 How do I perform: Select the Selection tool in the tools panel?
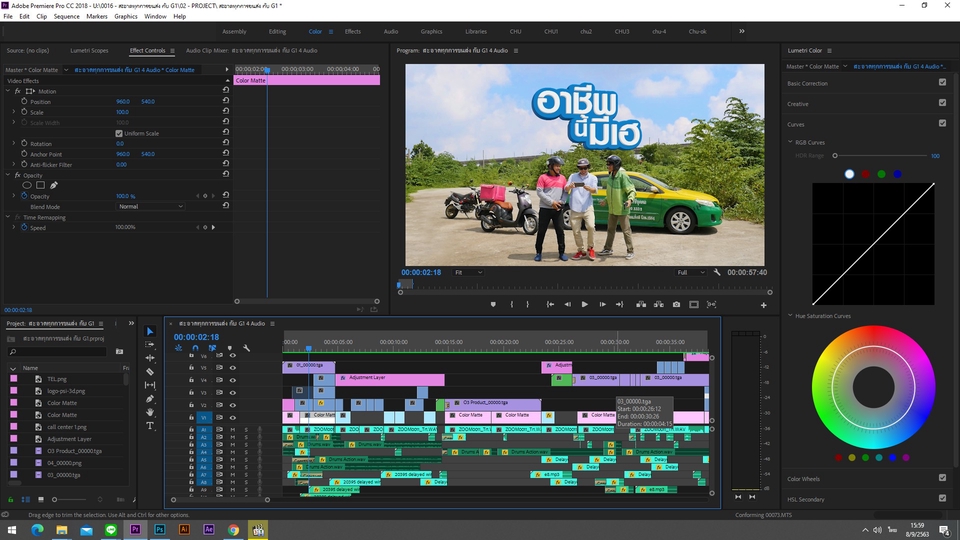tap(150, 331)
